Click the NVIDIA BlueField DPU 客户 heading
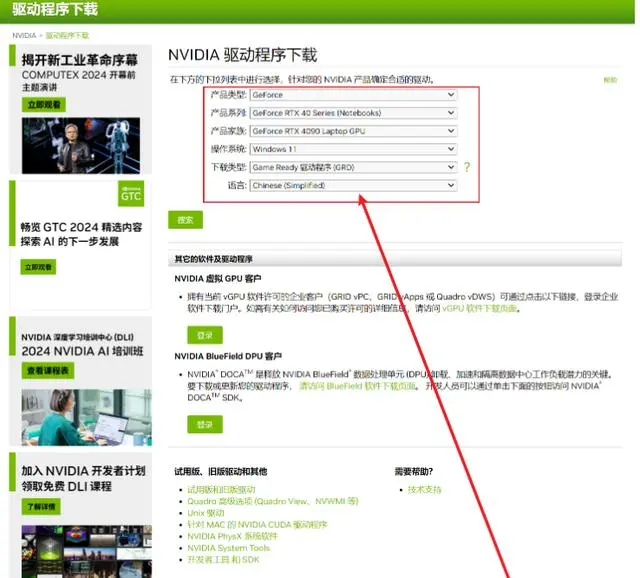The image size is (640, 578). click(x=228, y=356)
